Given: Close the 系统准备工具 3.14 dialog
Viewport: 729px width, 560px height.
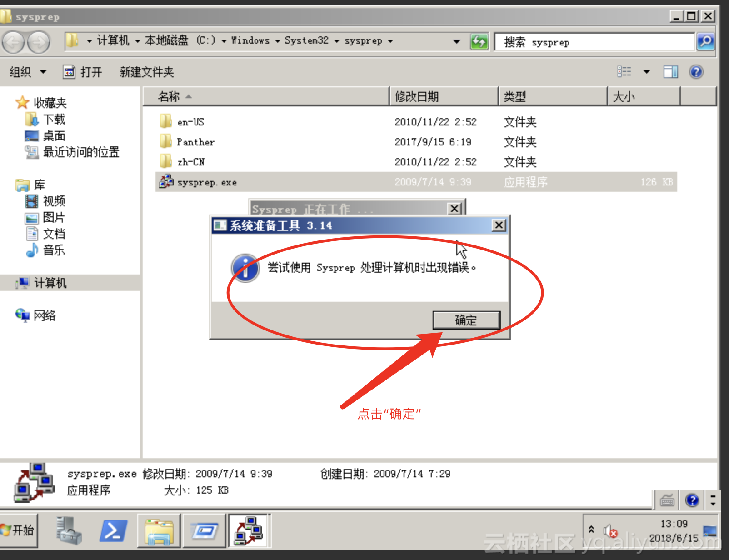Looking at the screenshot, I should pyautogui.click(x=499, y=225).
